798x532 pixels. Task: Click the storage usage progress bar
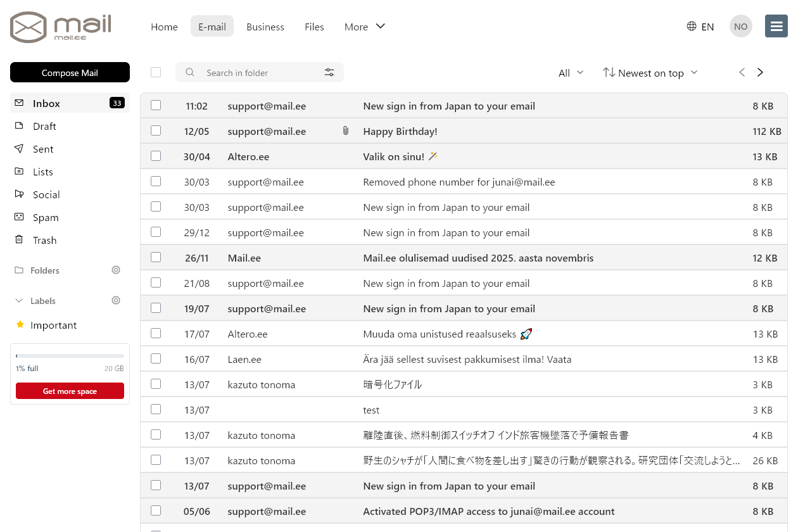70,356
